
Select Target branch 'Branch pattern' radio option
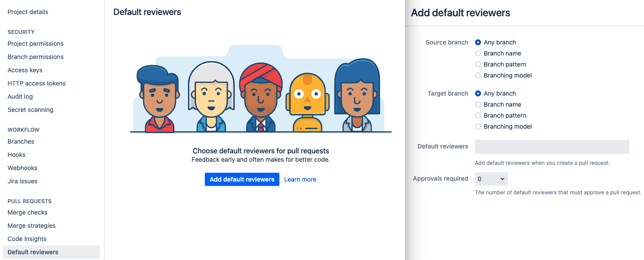pos(478,115)
